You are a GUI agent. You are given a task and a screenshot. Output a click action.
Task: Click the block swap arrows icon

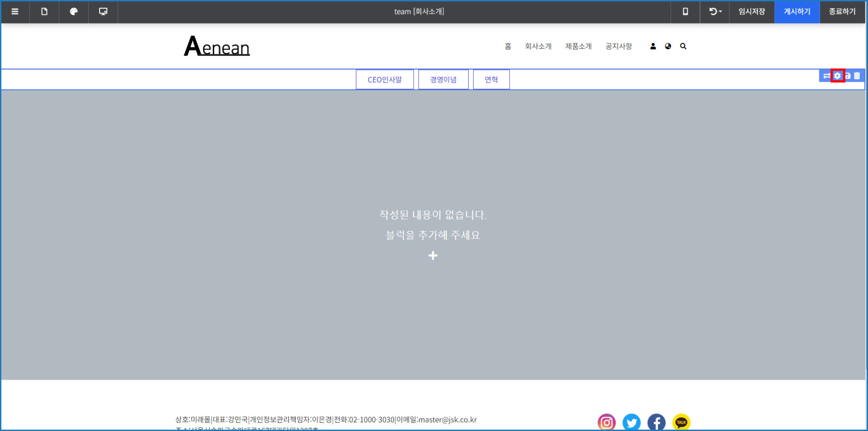826,76
